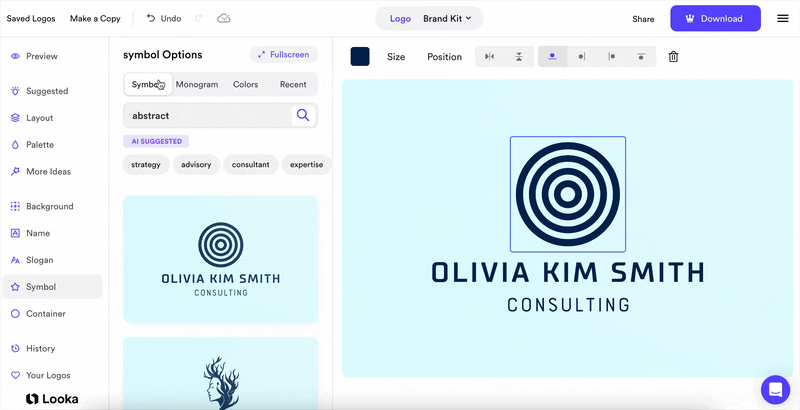Set symbol position above the text
Viewport: 800px width, 410px height.
(x=552, y=57)
